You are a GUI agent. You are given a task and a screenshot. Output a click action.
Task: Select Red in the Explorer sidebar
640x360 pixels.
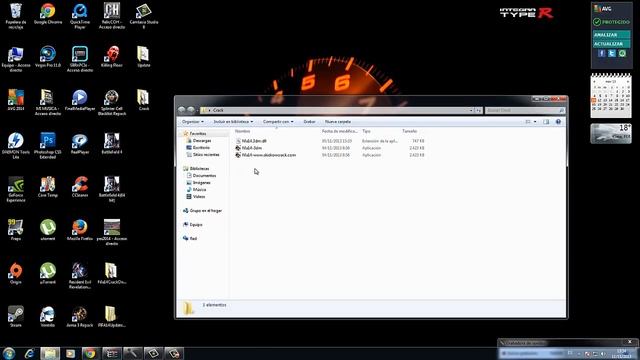[193, 238]
